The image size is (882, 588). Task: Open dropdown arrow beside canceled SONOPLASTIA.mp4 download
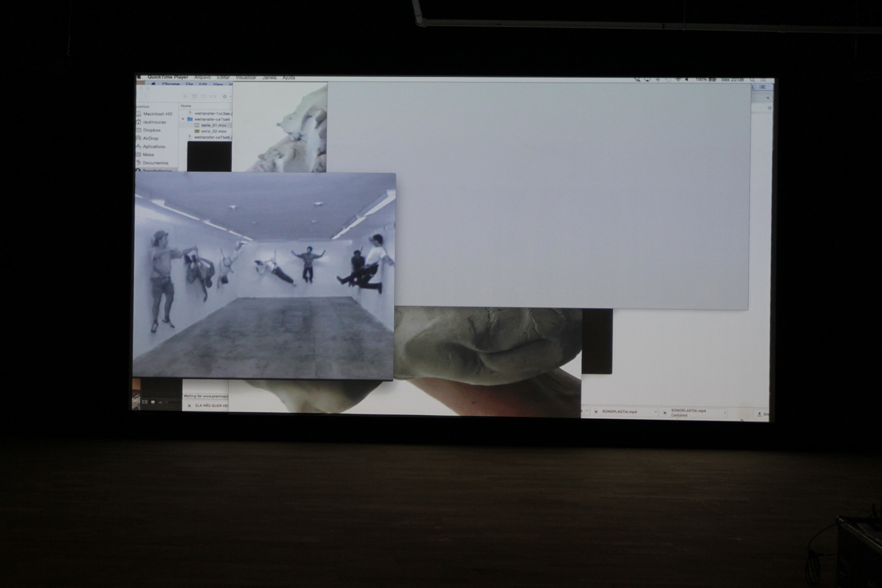[x=725, y=413]
